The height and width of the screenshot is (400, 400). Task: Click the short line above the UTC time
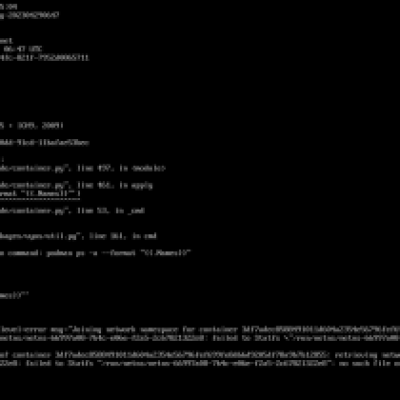tap(6, 41)
